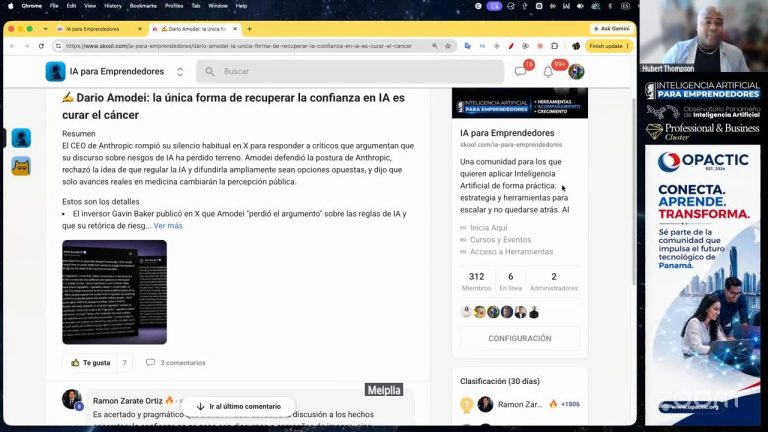The height and width of the screenshot is (432, 768).
Task: Click the comment bubble icon under post
Action: 150,362
